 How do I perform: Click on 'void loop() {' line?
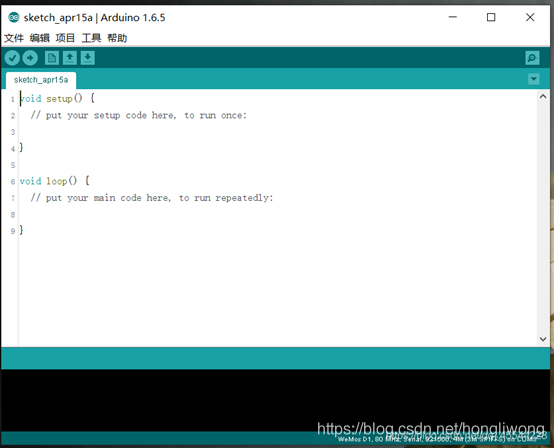point(54,181)
